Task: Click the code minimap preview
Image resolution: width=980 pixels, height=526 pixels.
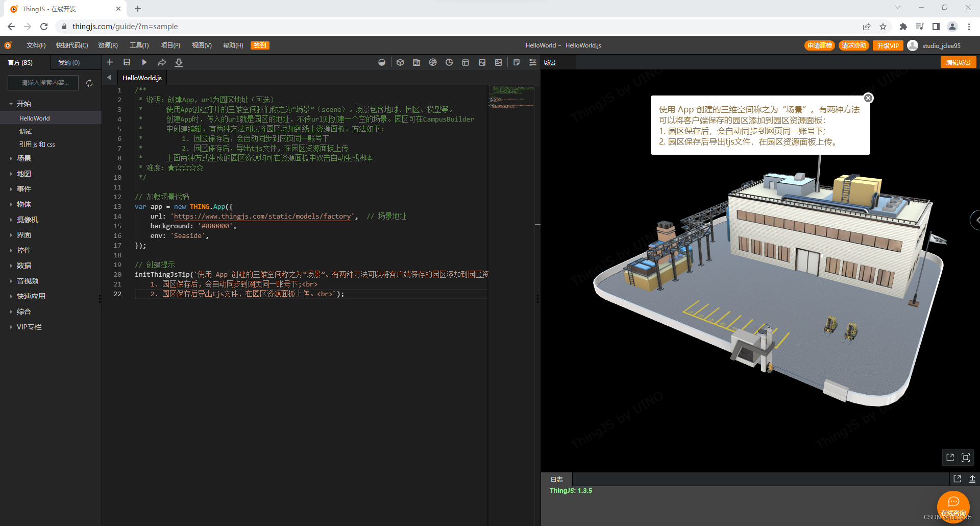Action: pos(511,97)
